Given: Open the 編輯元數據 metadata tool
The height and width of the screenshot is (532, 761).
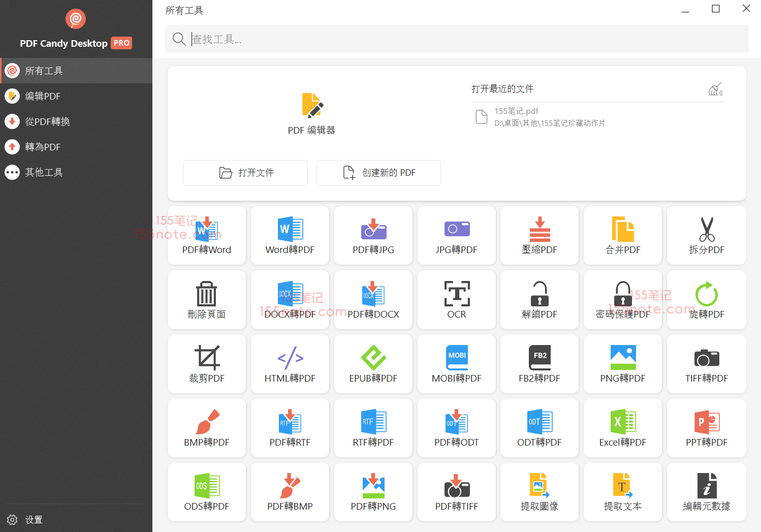Looking at the screenshot, I should pyautogui.click(x=706, y=492).
